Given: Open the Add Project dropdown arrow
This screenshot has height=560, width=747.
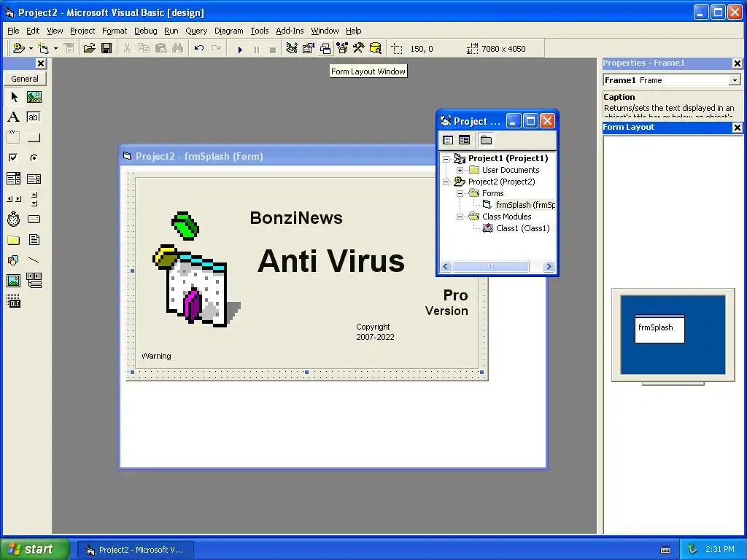Looking at the screenshot, I should [x=31, y=48].
